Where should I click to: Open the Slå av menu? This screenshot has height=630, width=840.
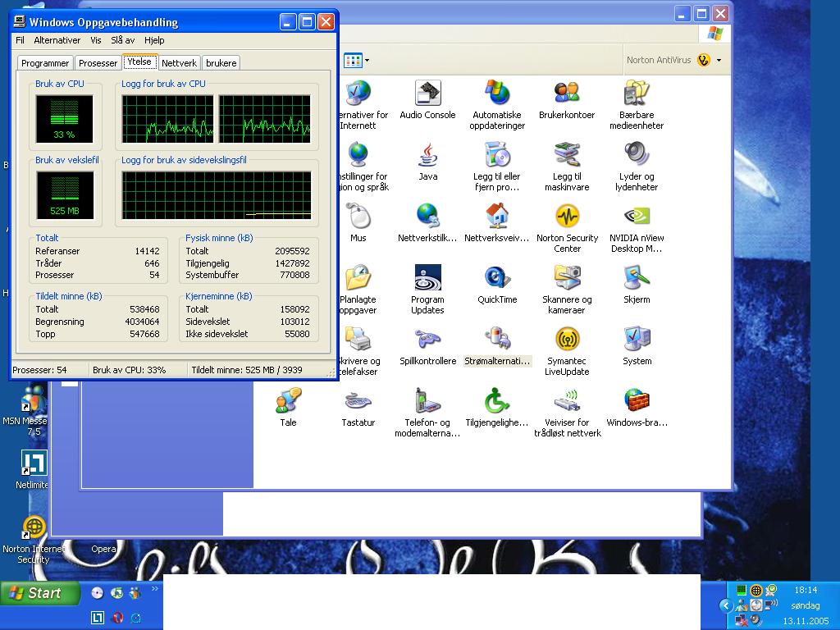pyautogui.click(x=123, y=40)
